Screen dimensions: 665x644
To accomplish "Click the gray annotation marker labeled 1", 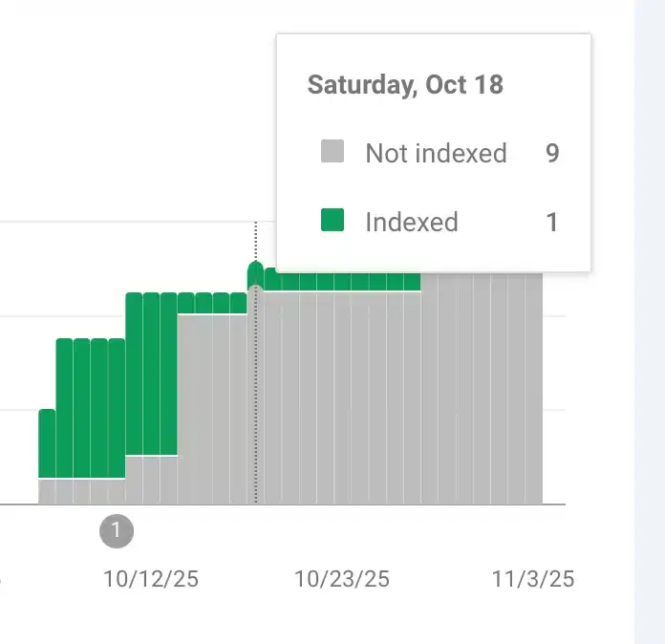I will (116, 530).
